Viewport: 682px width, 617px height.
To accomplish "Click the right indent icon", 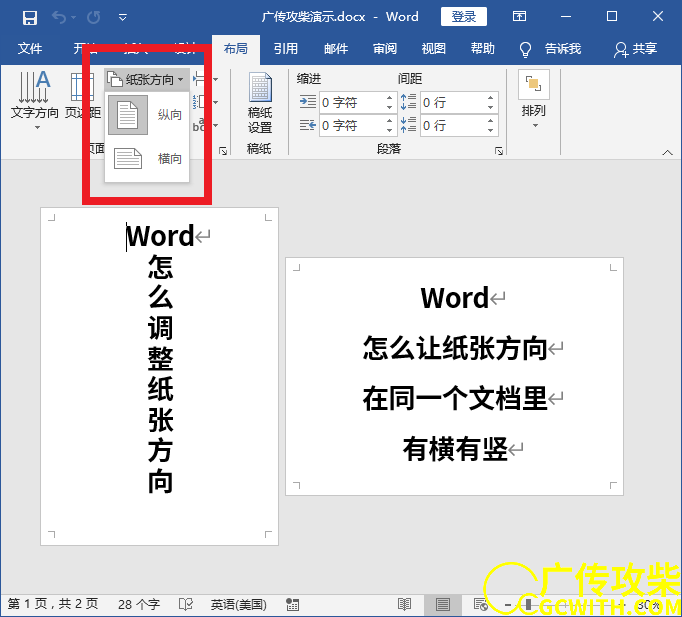I will [308, 126].
